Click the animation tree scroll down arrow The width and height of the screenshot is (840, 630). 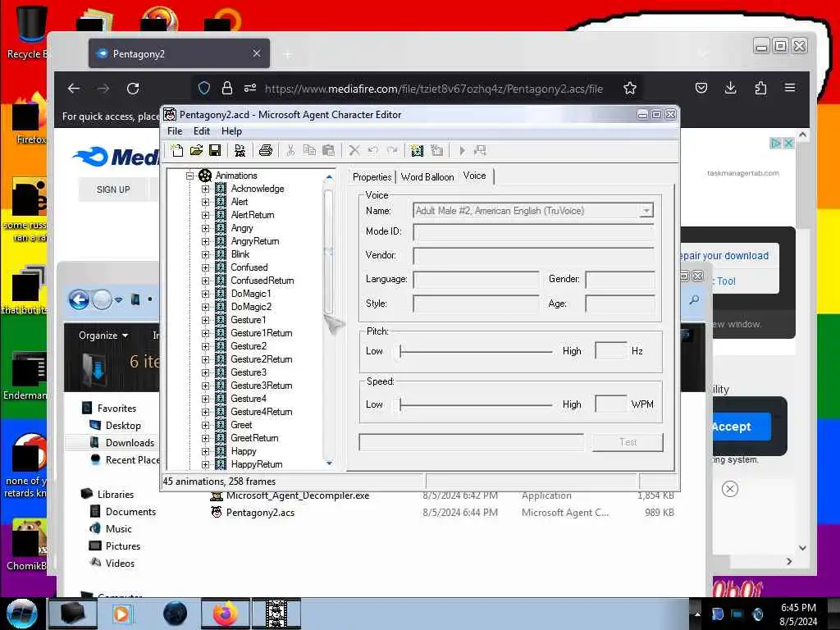[x=329, y=463]
